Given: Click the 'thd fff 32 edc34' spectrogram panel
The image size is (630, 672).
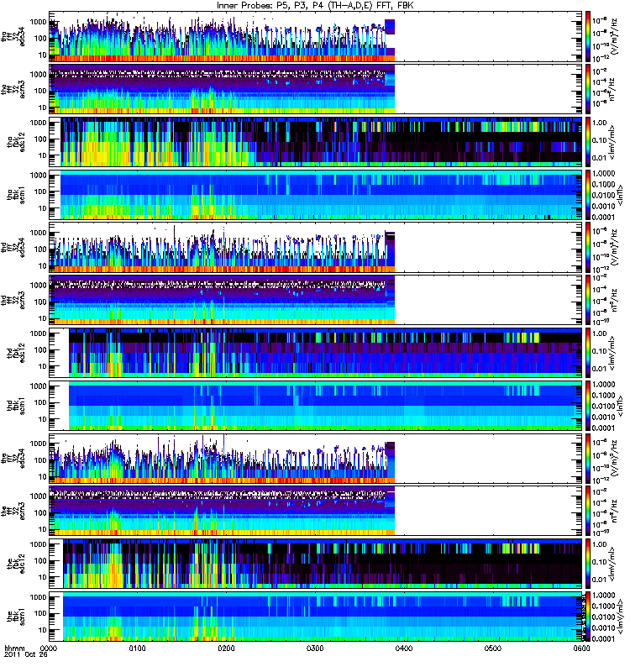Looking at the screenshot, I should (x=316, y=247).
